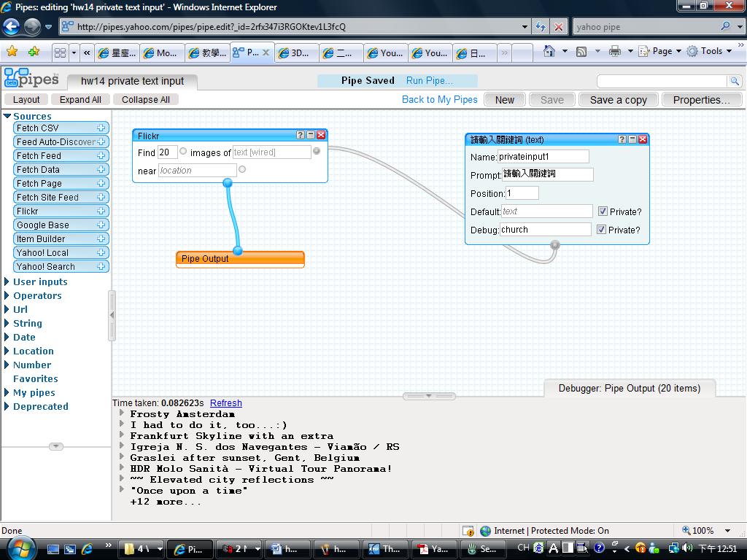Image resolution: width=747 pixels, height=560 pixels.
Task: Add the Flickr source module
Action: pyautogui.click(x=101, y=211)
